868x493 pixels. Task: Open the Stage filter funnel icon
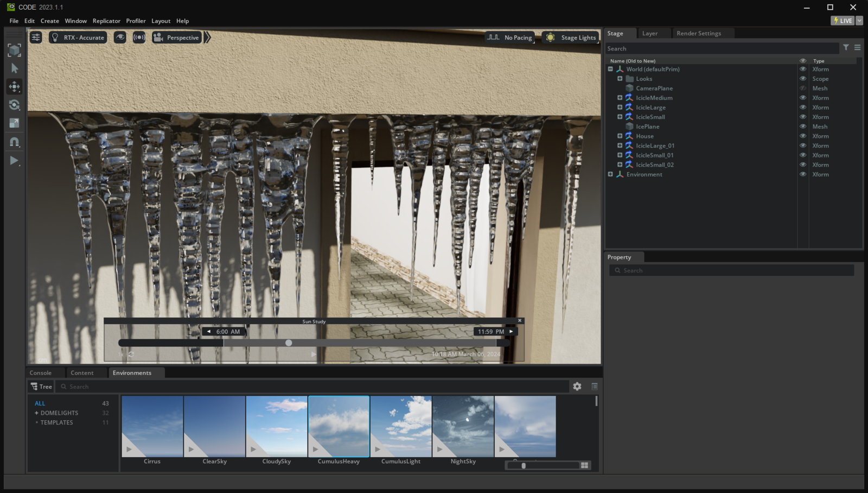coord(846,48)
